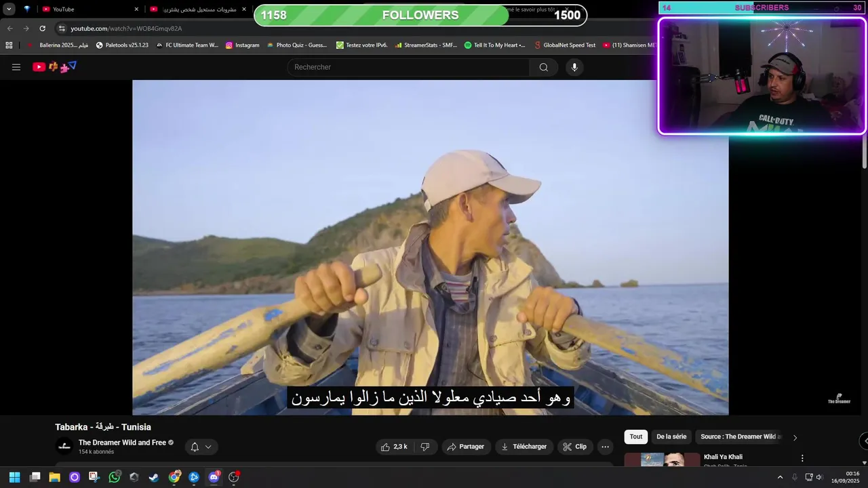Open OBS Studio from taskbar
Image resolution: width=868 pixels, height=488 pixels.
coord(234,477)
